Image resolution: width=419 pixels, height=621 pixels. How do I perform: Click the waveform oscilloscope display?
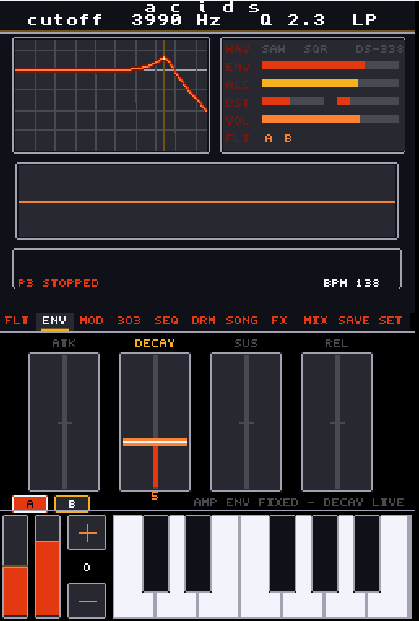coord(207,201)
